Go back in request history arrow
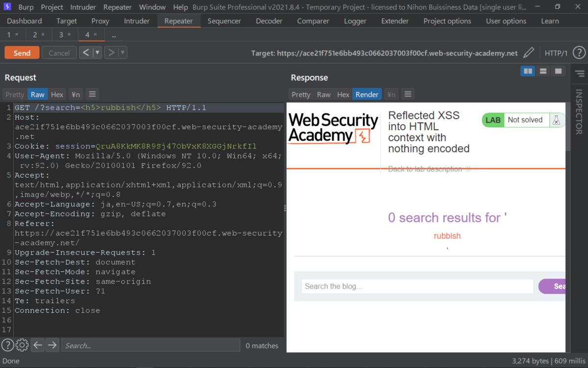The image size is (588, 368). 86,53
